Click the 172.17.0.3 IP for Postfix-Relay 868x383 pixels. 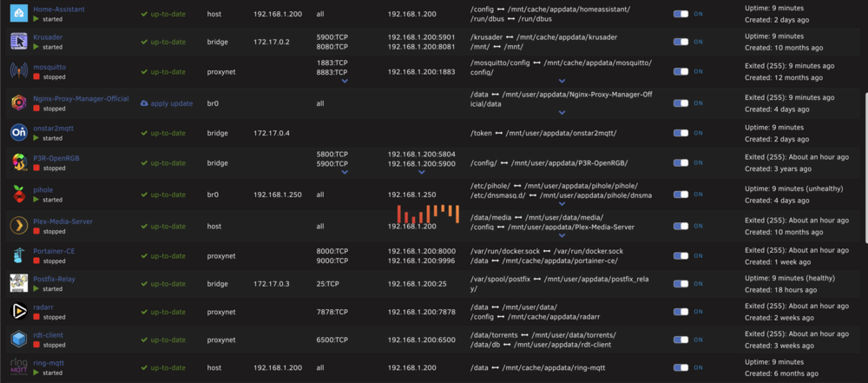271,284
